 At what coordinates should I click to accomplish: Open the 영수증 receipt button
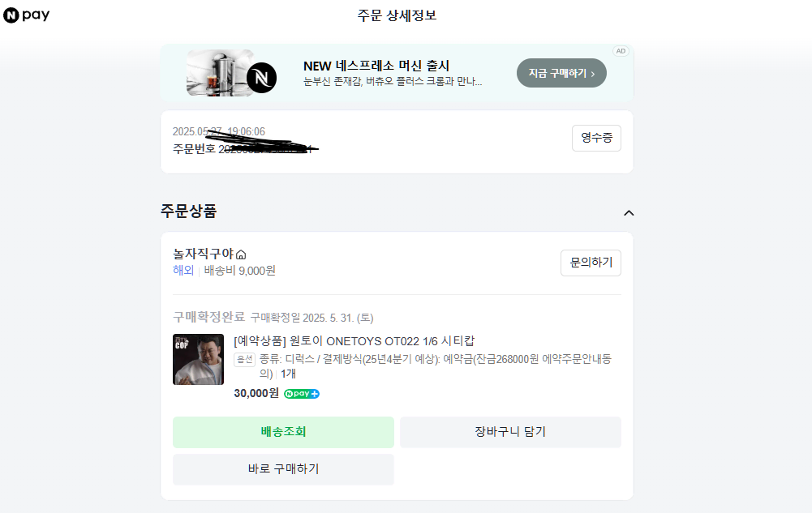(596, 138)
